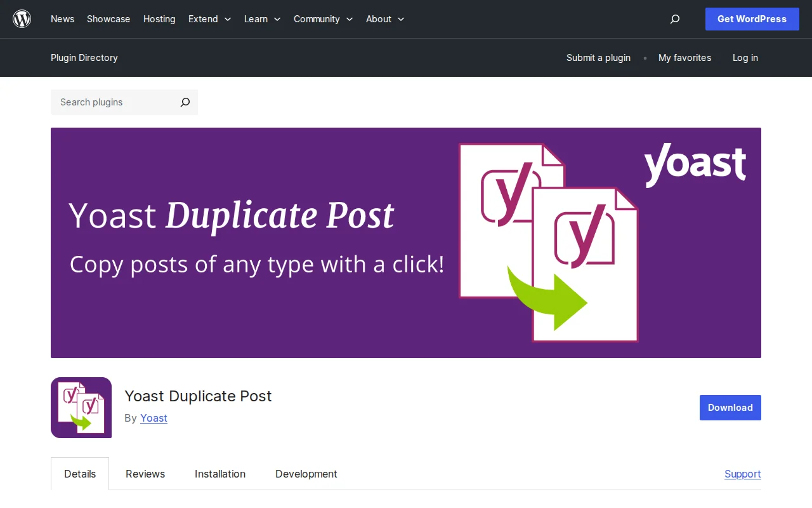This screenshot has width=812, height=508.
Task: Expand the Learn dropdown menu
Action: (262, 19)
